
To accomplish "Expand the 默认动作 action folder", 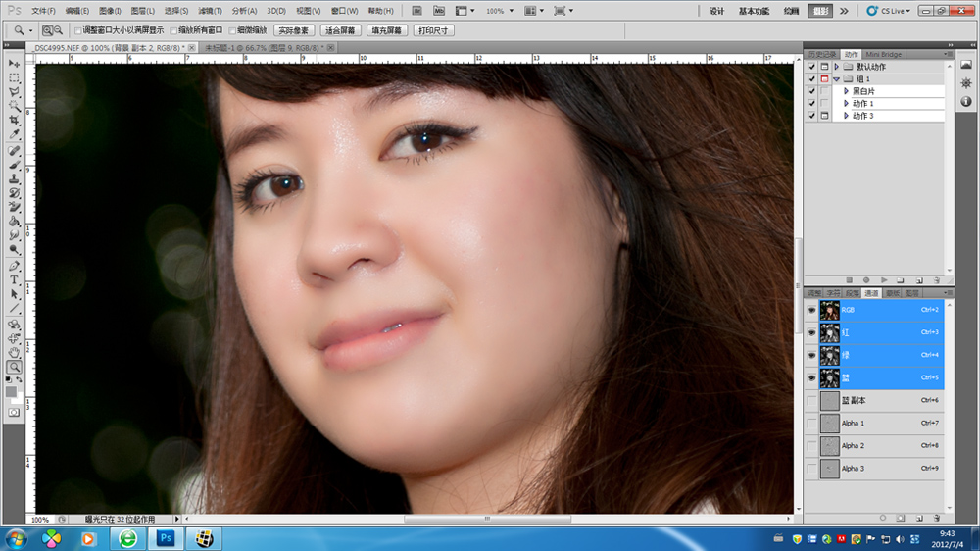I will [836, 67].
